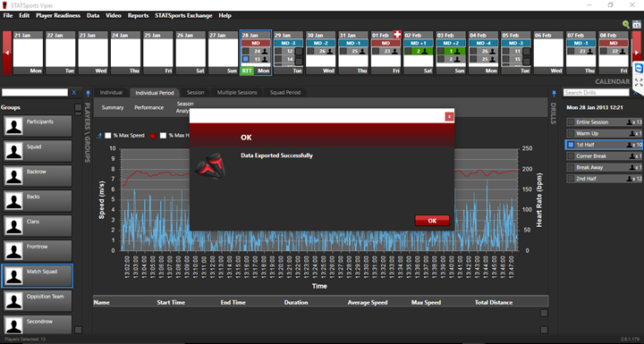The height and width of the screenshot is (344, 644).
Task: Open the Reports menu
Action: (x=138, y=15)
